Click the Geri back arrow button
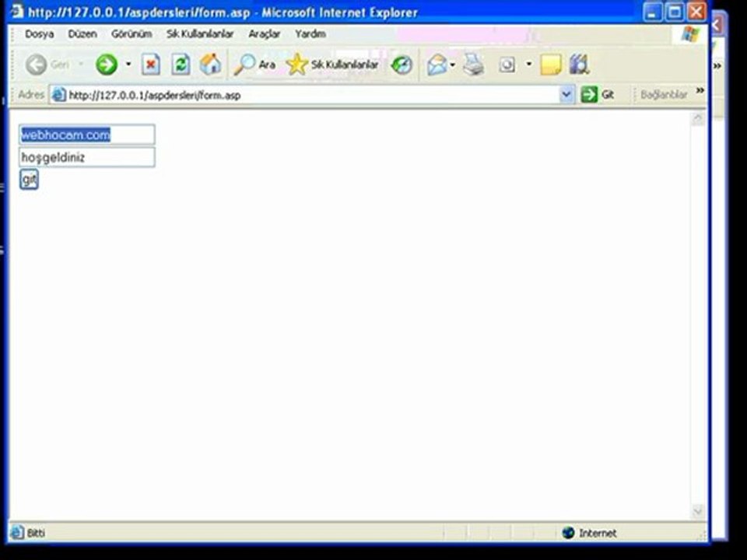Viewport: 747px width, 560px height. coord(47,65)
